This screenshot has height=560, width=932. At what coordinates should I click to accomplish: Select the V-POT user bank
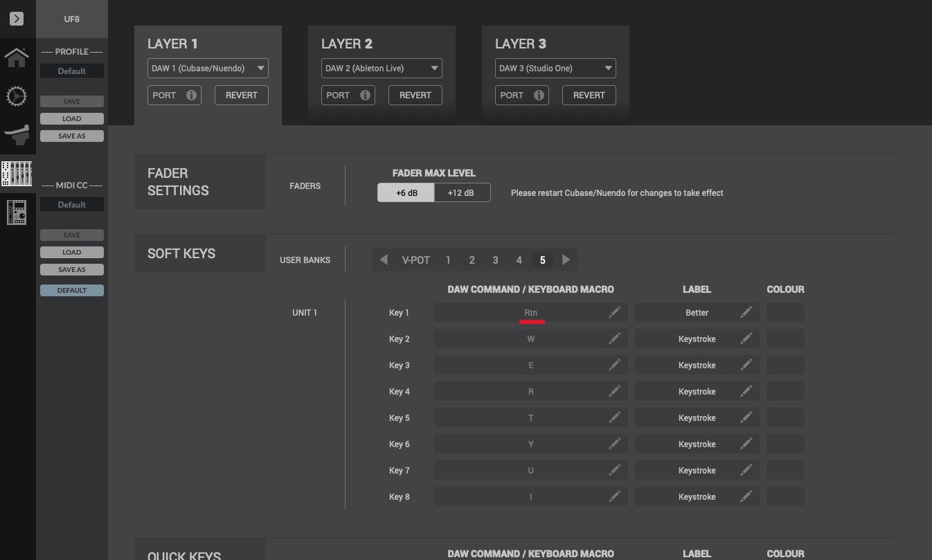pyautogui.click(x=415, y=260)
